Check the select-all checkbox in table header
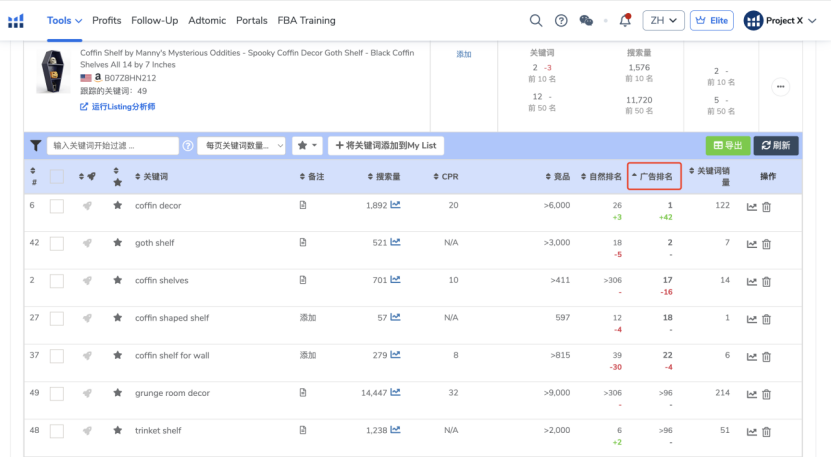 [57, 177]
